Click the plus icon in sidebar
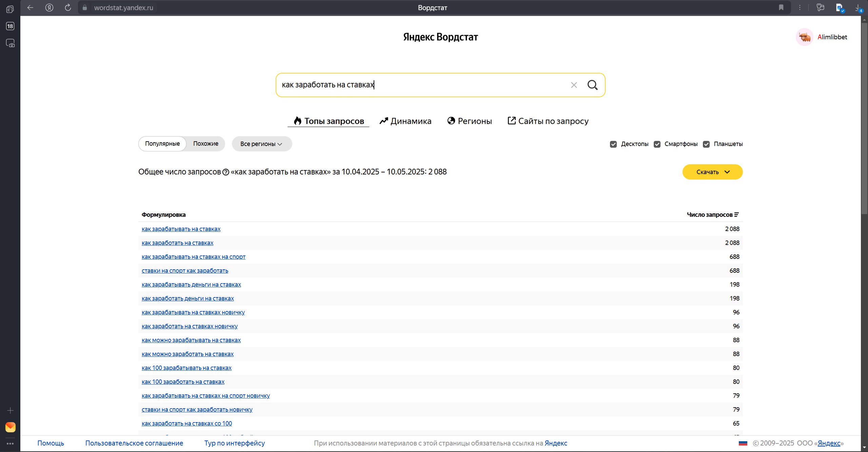 click(x=10, y=410)
